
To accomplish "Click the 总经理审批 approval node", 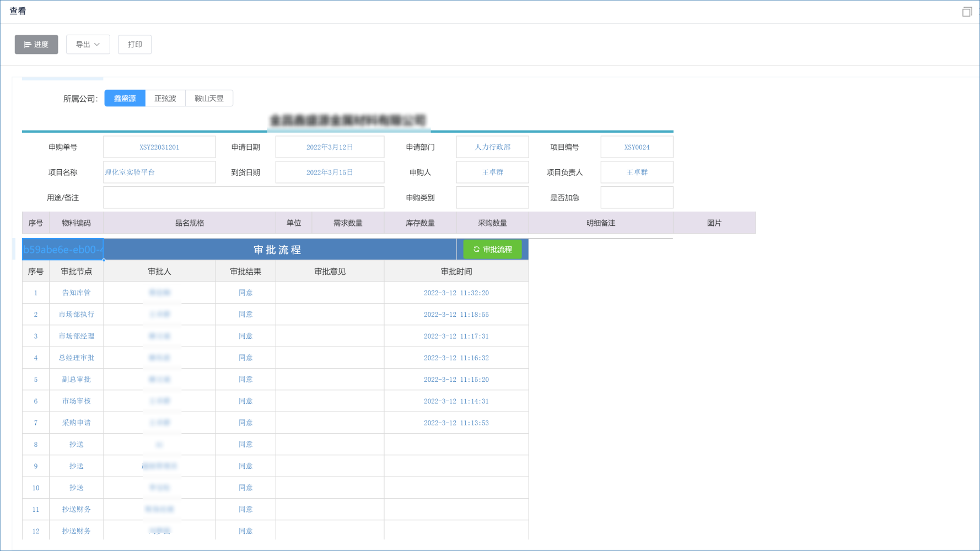I will tap(77, 358).
